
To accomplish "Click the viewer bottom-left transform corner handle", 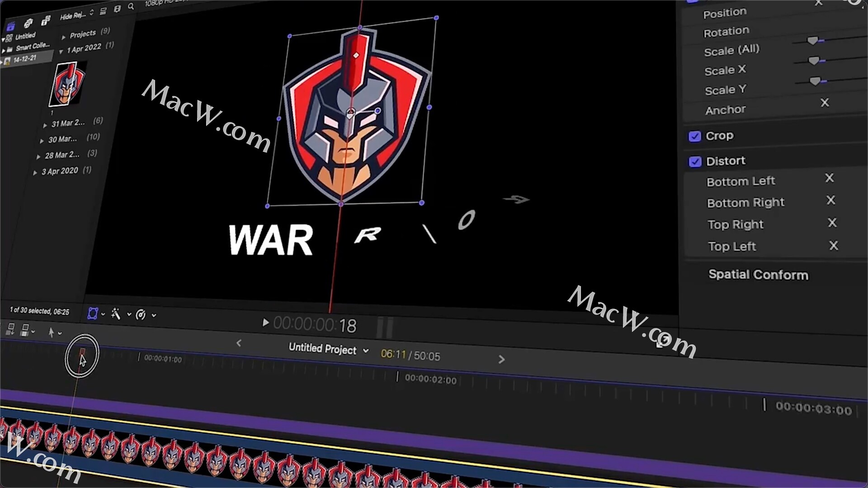I will coord(267,206).
